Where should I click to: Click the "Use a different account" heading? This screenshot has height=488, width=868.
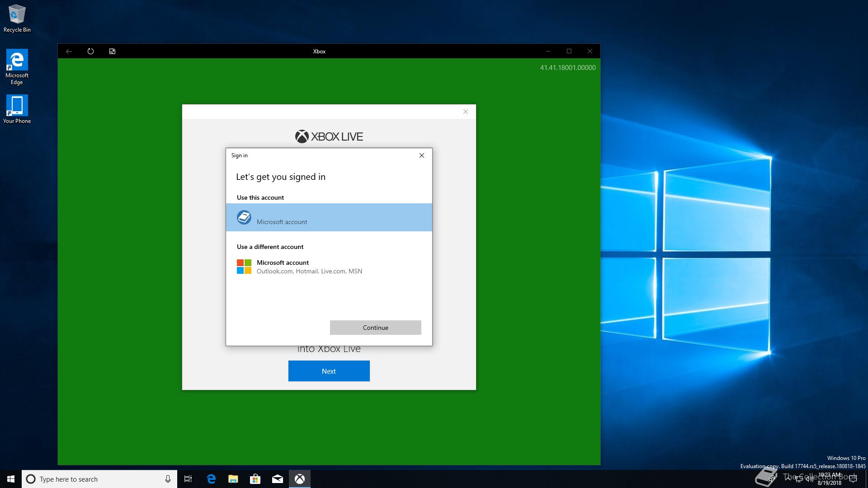[270, 247]
